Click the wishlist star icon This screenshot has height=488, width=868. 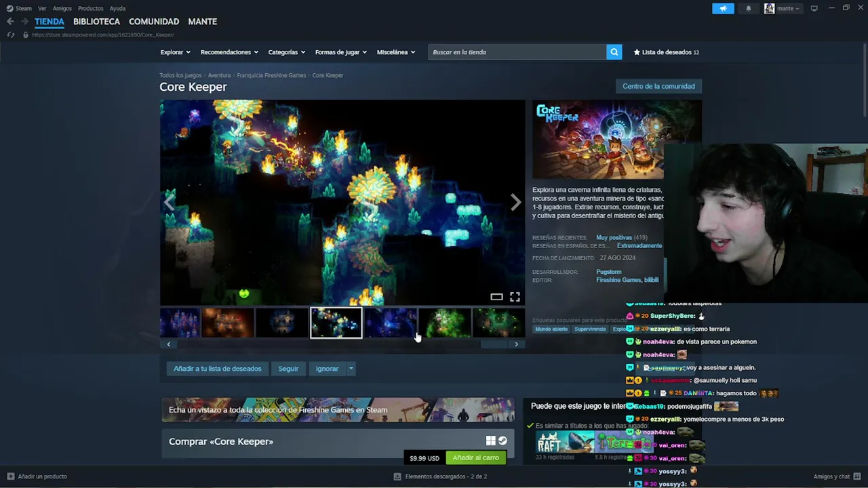click(637, 52)
